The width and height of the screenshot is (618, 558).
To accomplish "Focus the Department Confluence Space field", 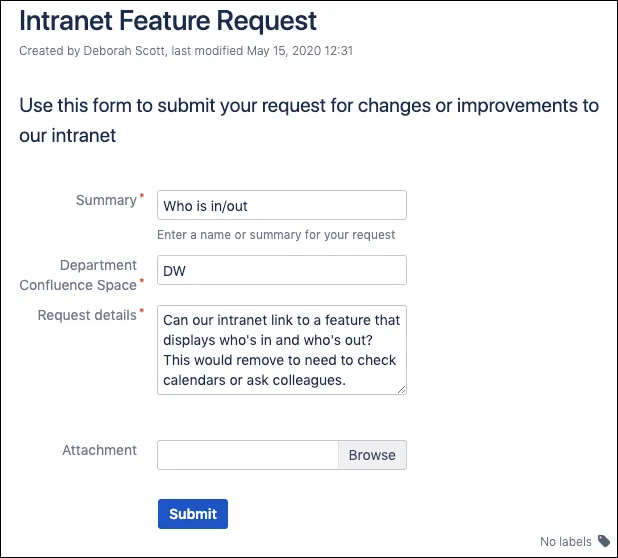I will 282,270.
